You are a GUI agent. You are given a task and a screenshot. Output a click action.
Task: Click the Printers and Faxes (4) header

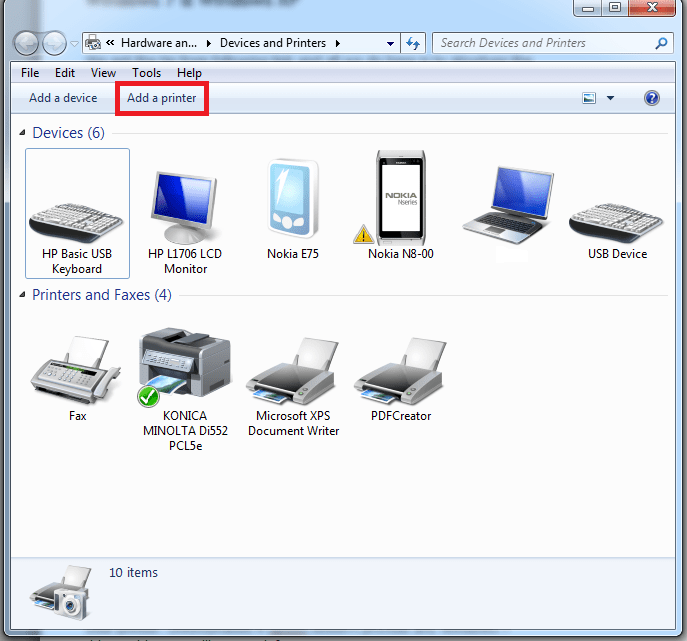pyautogui.click(x=102, y=295)
